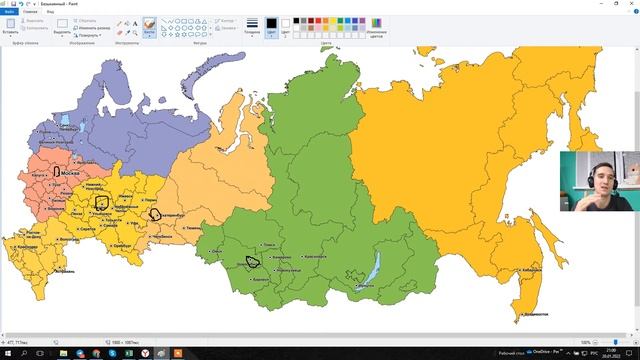Expand the Paste (Вставить) dropdown arrow
This screenshot has height=360, width=640.
point(11,36)
